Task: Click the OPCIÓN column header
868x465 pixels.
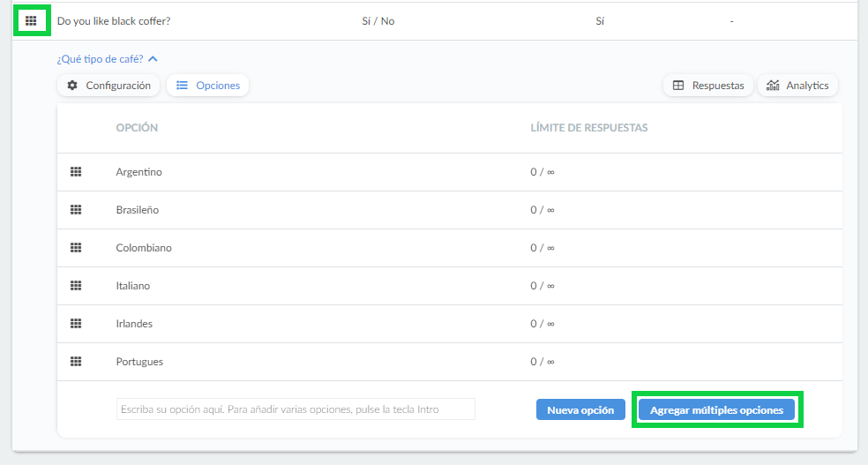Action: pos(137,127)
